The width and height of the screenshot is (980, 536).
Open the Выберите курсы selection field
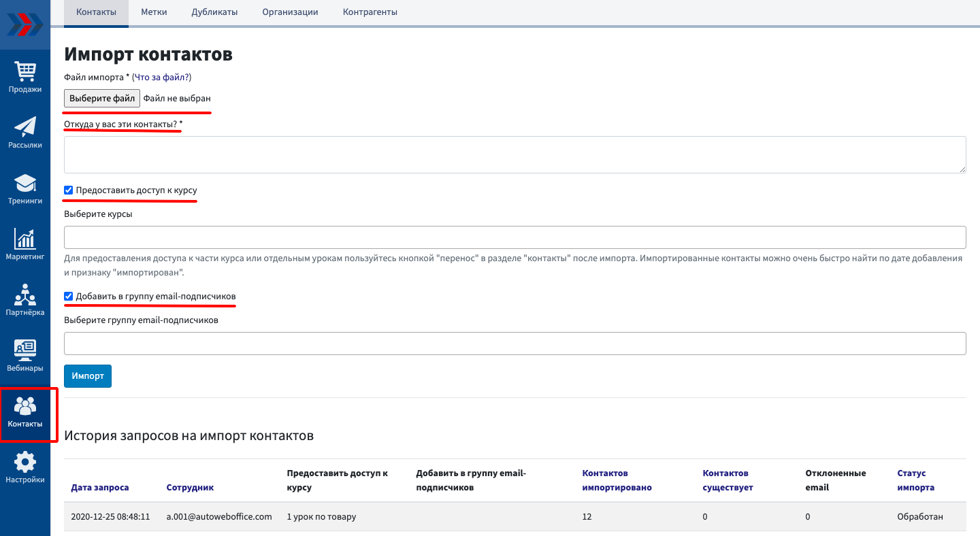(x=514, y=237)
